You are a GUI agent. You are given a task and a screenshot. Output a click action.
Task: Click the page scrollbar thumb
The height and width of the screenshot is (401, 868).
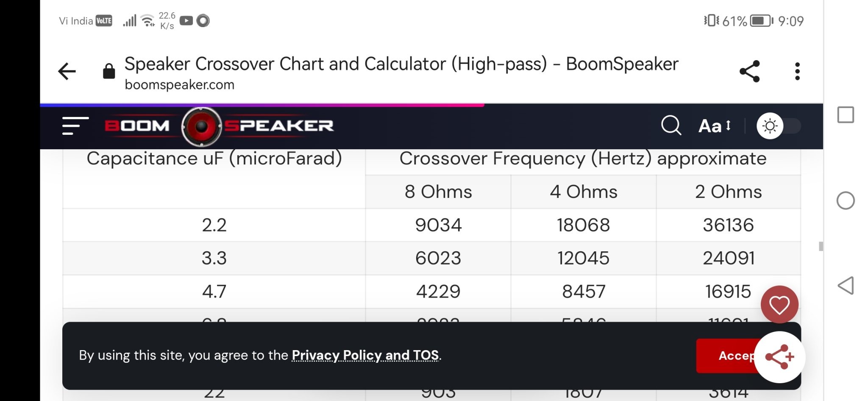click(x=821, y=246)
